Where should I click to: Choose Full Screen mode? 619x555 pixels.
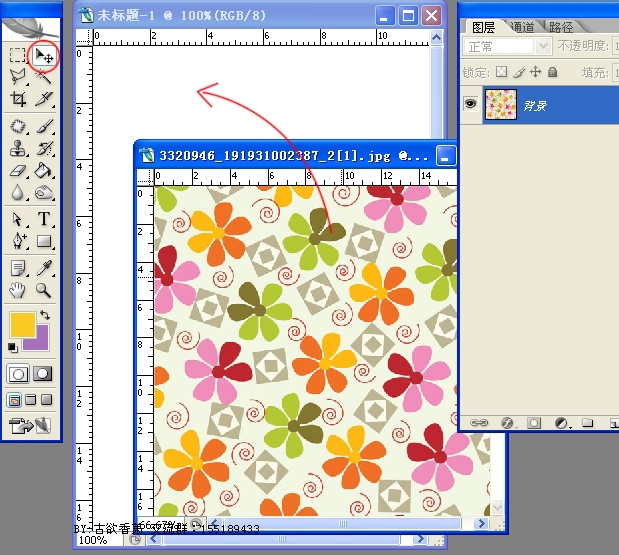pos(47,400)
